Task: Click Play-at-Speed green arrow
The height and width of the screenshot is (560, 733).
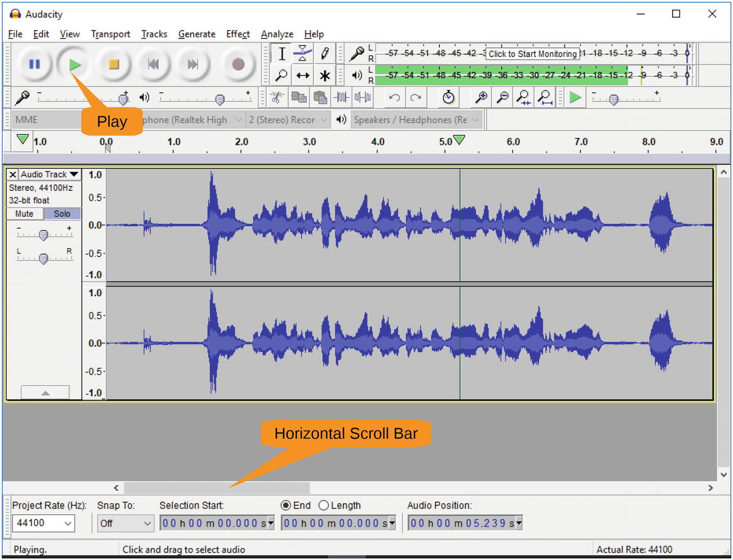Action: pos(575,97)
